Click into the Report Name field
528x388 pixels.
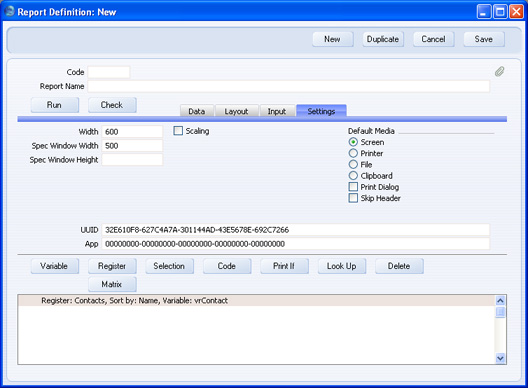tap(289, 86)
